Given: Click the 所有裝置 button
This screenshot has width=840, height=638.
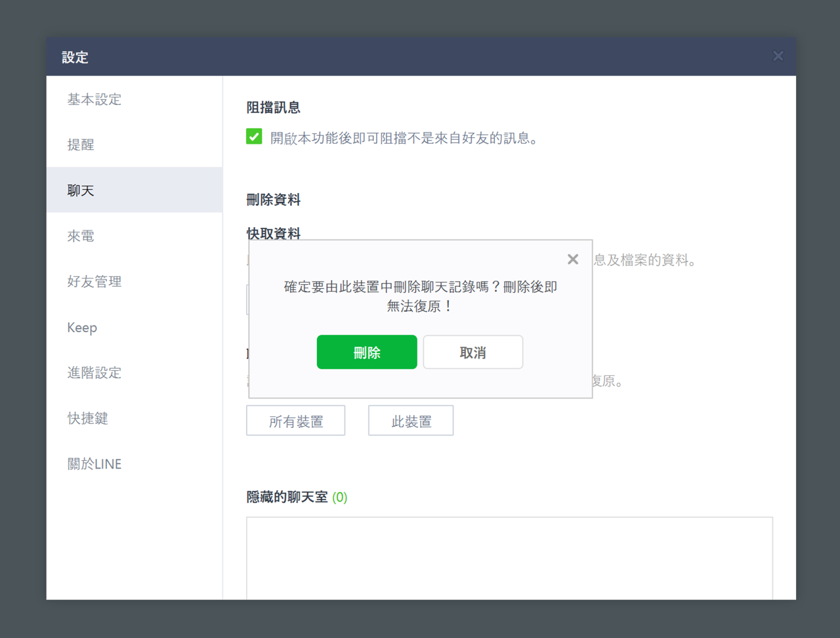Looking at the screenshot, I should pyautogui.click(x=296, y=421).
